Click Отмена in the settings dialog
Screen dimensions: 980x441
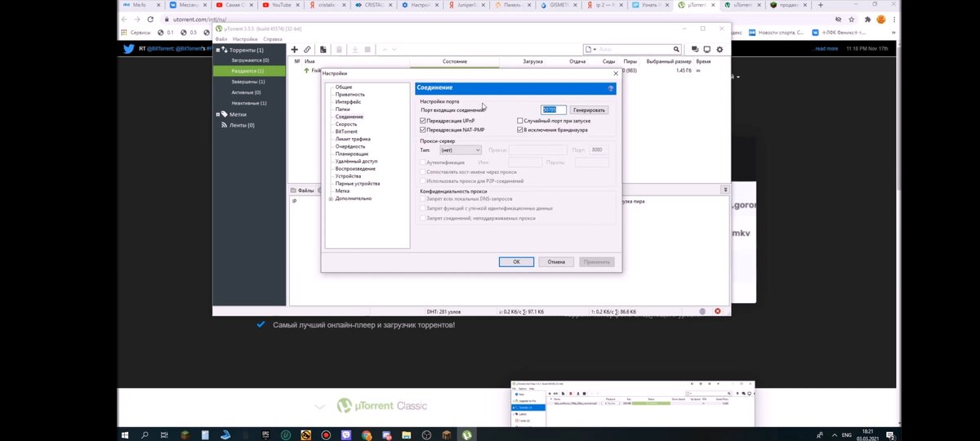[x=556, y=262]
